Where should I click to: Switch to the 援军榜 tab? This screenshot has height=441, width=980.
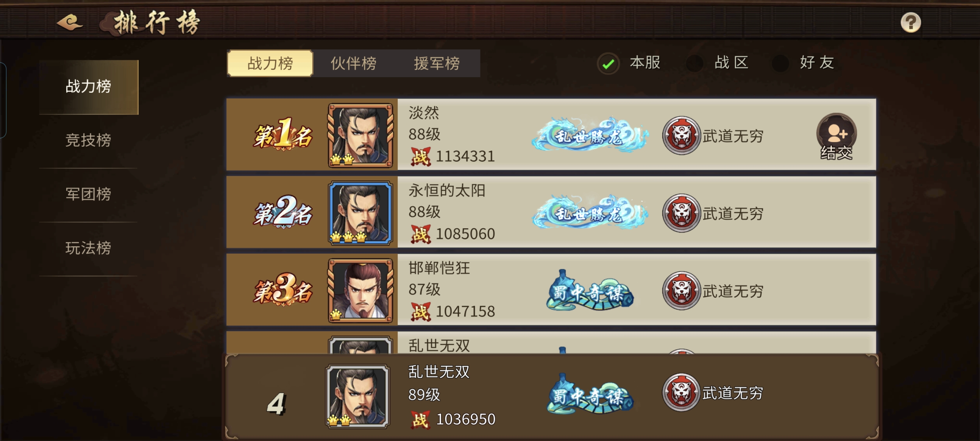tap(437, 63)
